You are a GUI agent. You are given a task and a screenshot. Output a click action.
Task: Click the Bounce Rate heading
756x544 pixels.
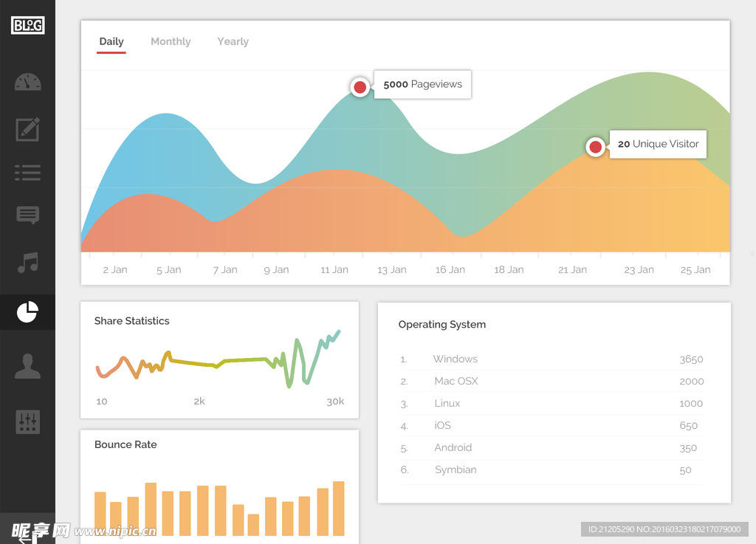point(126,445)
